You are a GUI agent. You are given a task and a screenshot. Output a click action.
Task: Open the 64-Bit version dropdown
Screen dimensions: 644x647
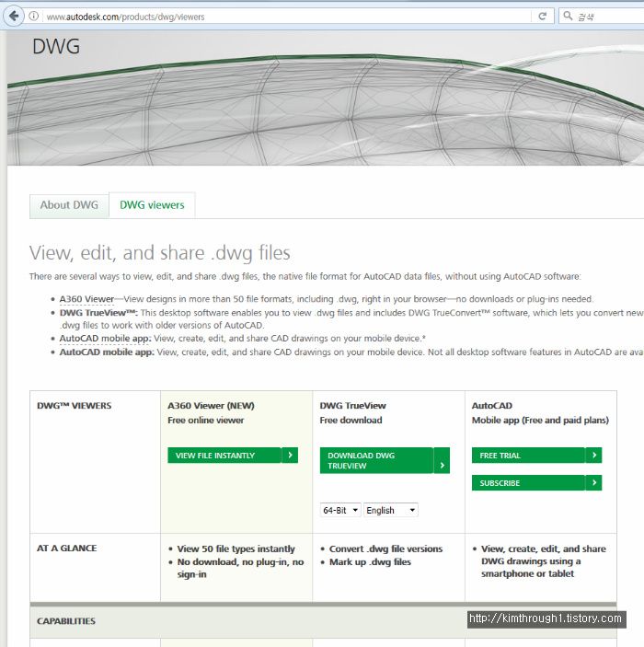click(x=340, y=511)
